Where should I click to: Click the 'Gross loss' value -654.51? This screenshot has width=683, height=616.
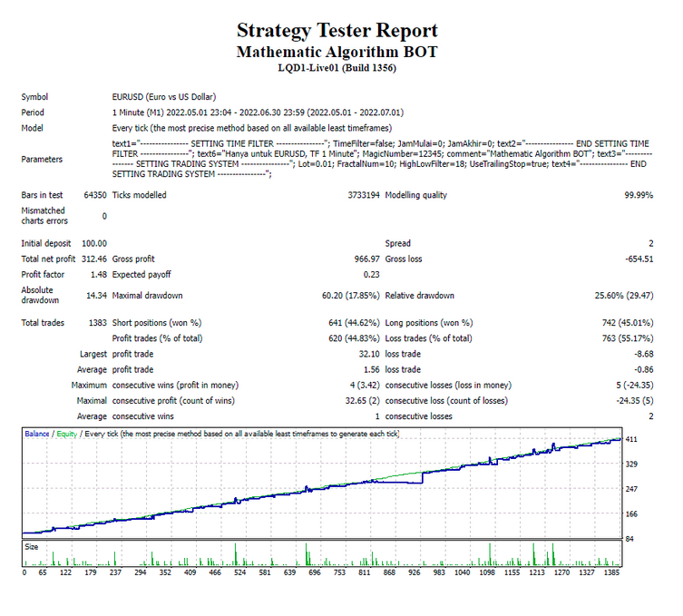[639, 259]
